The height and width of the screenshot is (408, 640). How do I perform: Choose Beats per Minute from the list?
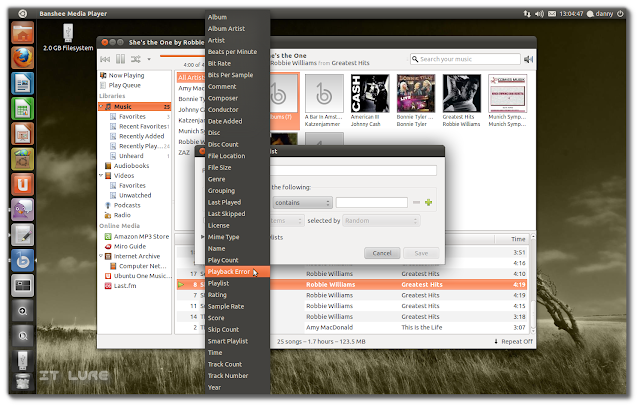(x=237, y=52)
